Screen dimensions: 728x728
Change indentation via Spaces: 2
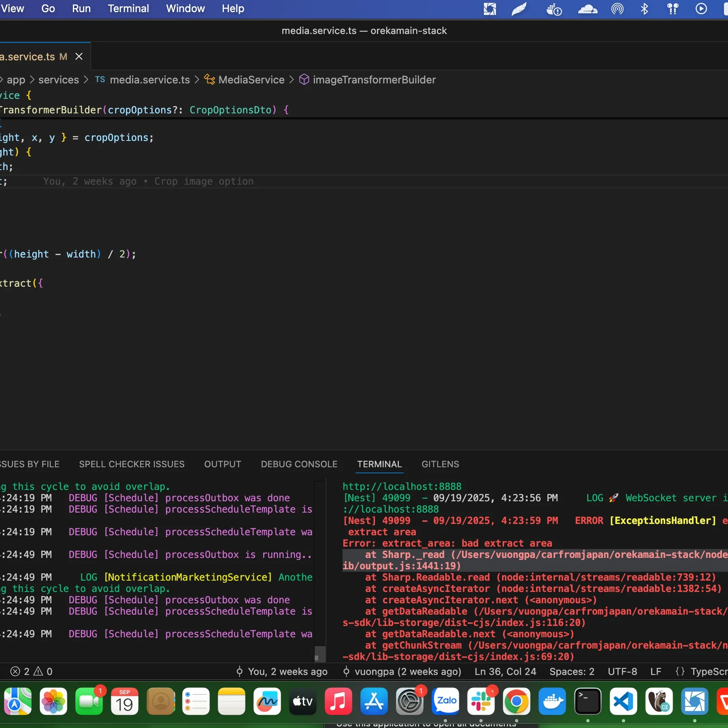click(x=571, y=672)
